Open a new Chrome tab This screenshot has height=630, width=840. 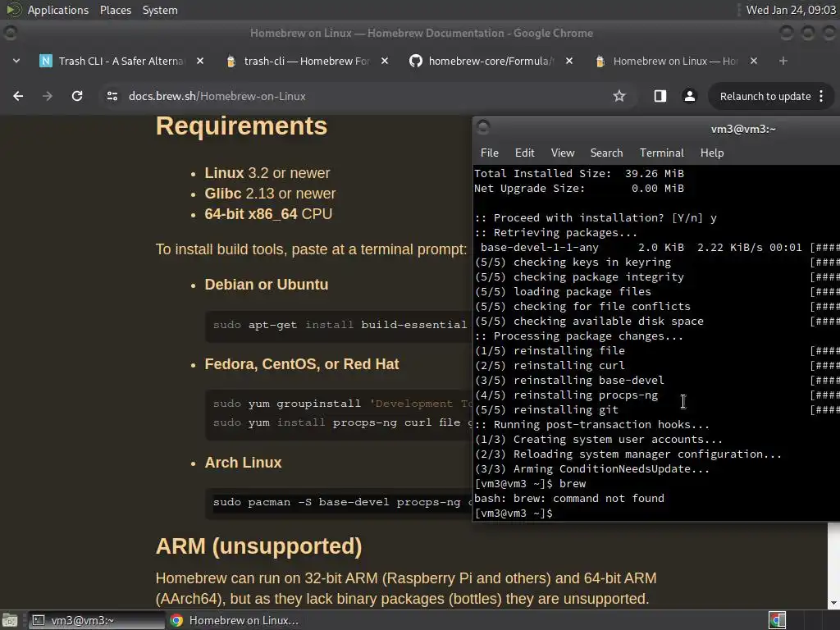(x=783, y=61)
